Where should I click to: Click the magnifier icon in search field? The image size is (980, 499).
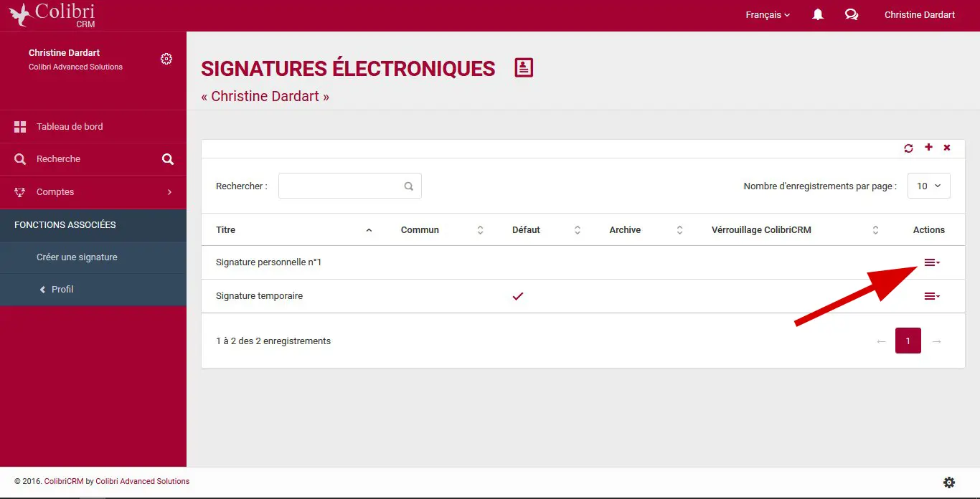pyautogui.click(x=408, y=186)
